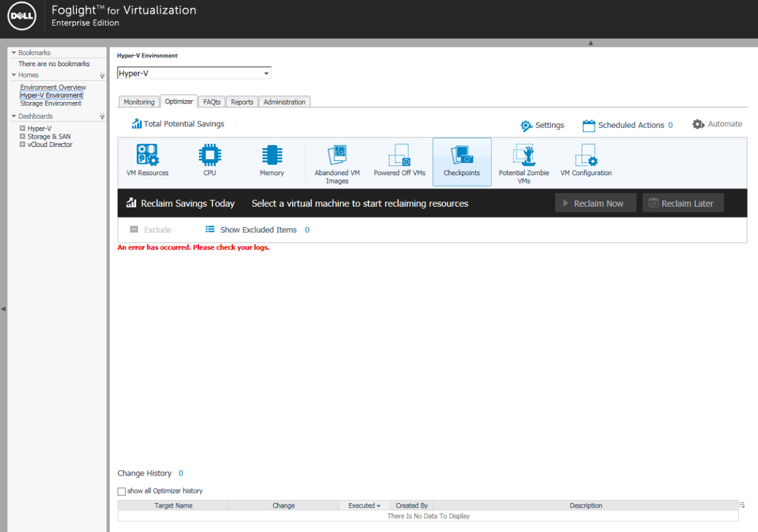Open Change History table column options icon
758x532 pixels.
tap(742, 505)
